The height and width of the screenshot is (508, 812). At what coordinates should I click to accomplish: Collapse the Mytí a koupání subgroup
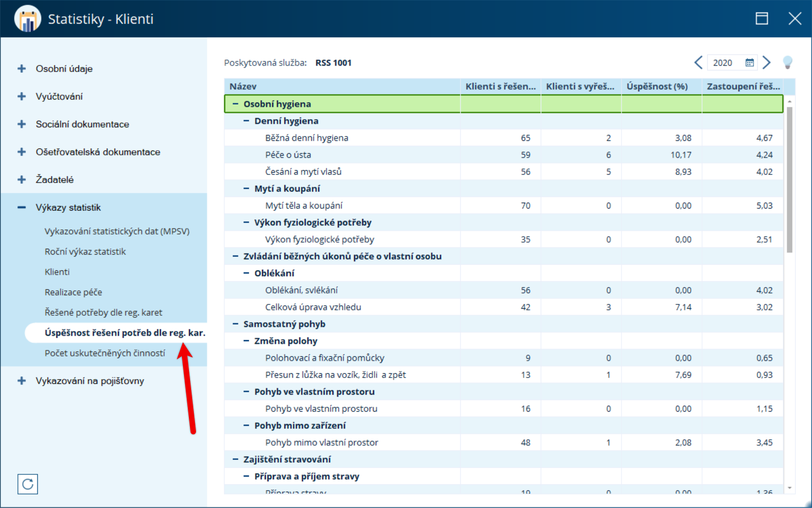(x=246, y=188)
